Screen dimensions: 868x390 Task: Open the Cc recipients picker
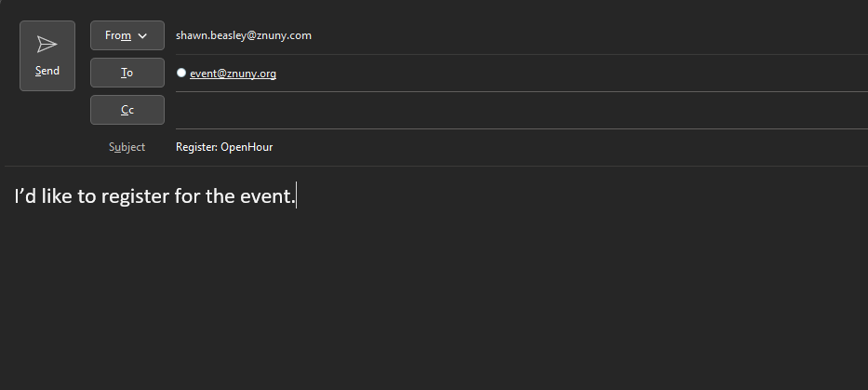pyautogui.click(x=127, y=110)
